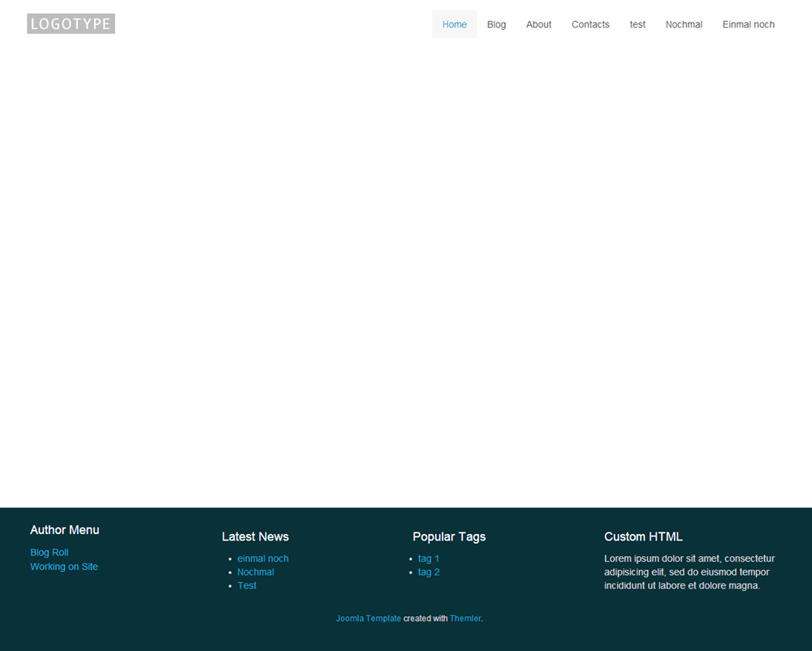Open Contacts in the top navigation
This screenshot has width=812, height=651.
click(590, 24)
